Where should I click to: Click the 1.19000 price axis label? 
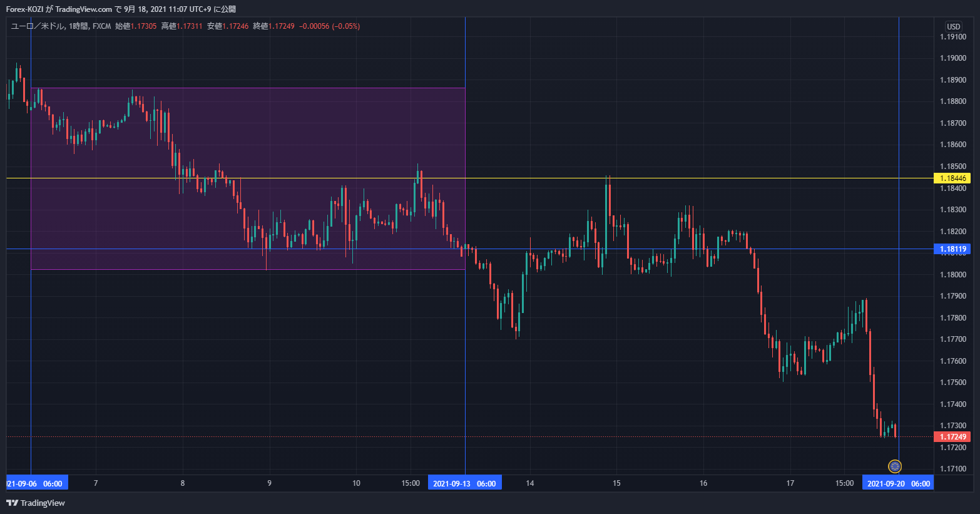point(952,58)
